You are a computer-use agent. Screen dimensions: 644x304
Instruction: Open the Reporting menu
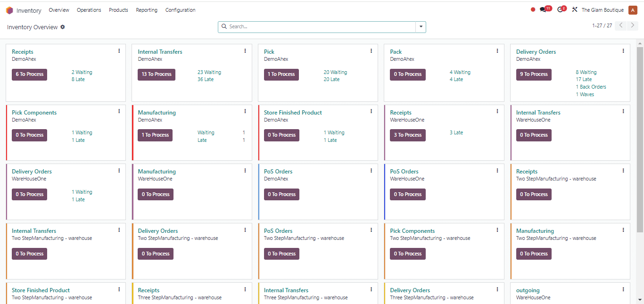pos(147,10)
